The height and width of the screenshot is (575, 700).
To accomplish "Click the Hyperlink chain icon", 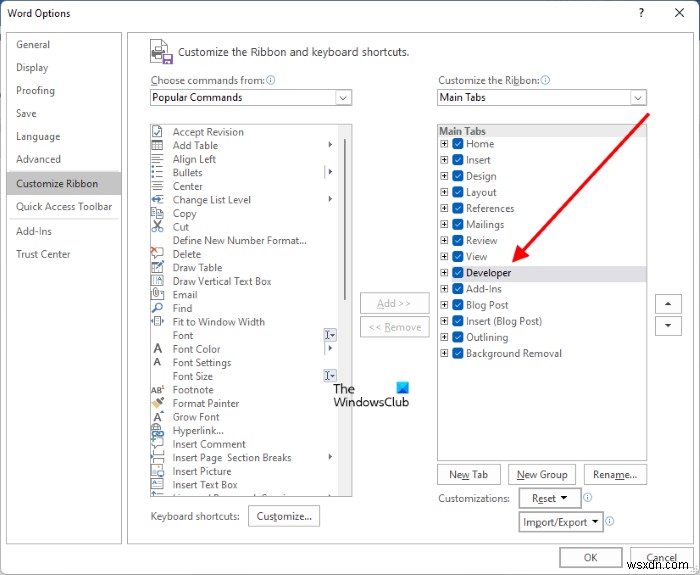I will 157,430.
